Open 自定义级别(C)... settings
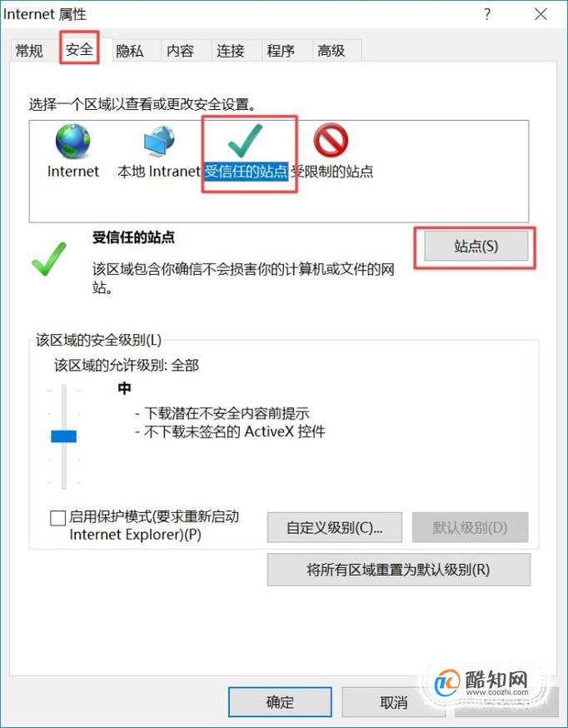Screen dimensions: 568x728 (334, 527)
